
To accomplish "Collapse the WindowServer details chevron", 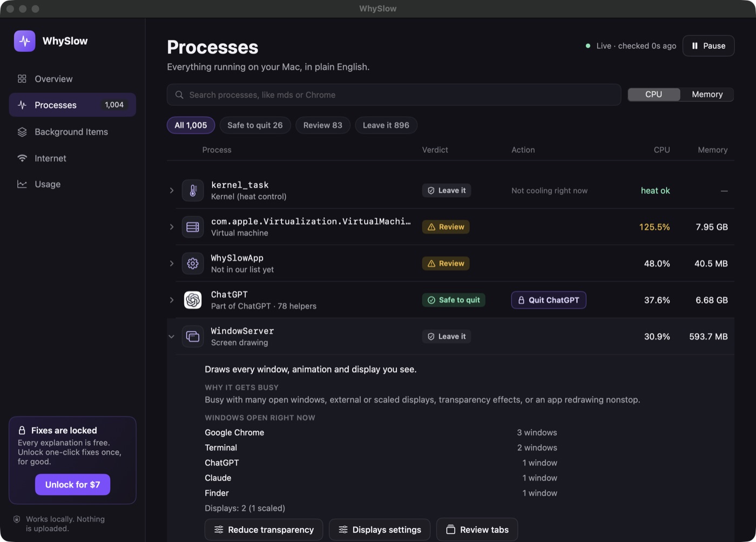I will [x=172, y=336].
